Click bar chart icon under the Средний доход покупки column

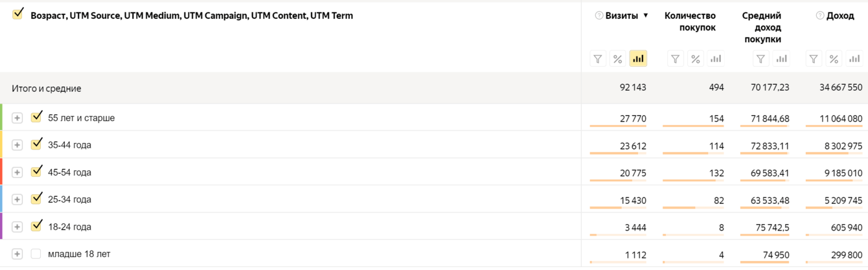coord(781,59)
